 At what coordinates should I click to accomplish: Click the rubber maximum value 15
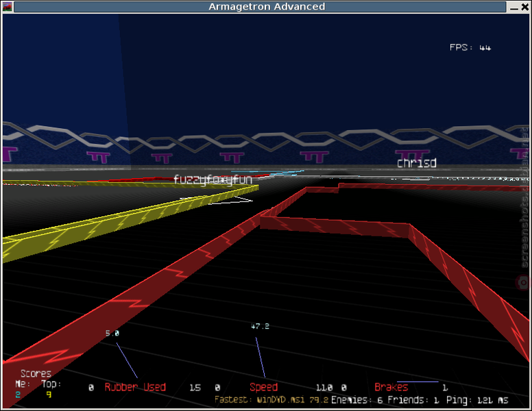[x=195, y=388]
